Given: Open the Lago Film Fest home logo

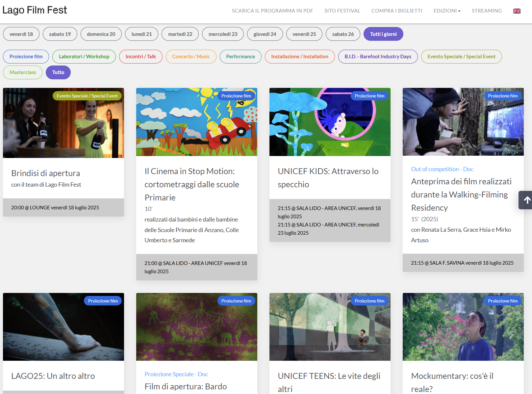Looking at the screenshot, I should (x=35, y=10).
